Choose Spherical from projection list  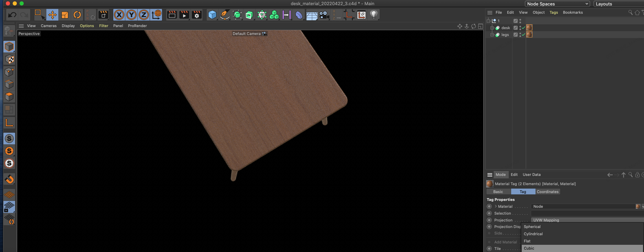coord(582,227)
